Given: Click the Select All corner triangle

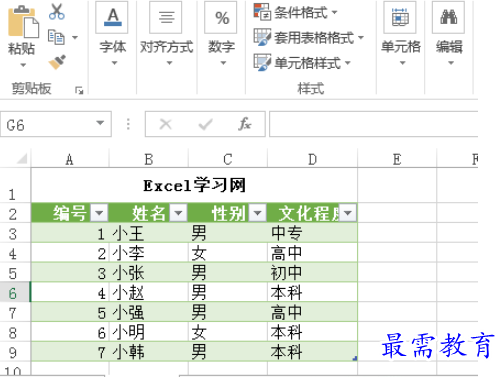Looking at the screenshot, I should (22, 158).
